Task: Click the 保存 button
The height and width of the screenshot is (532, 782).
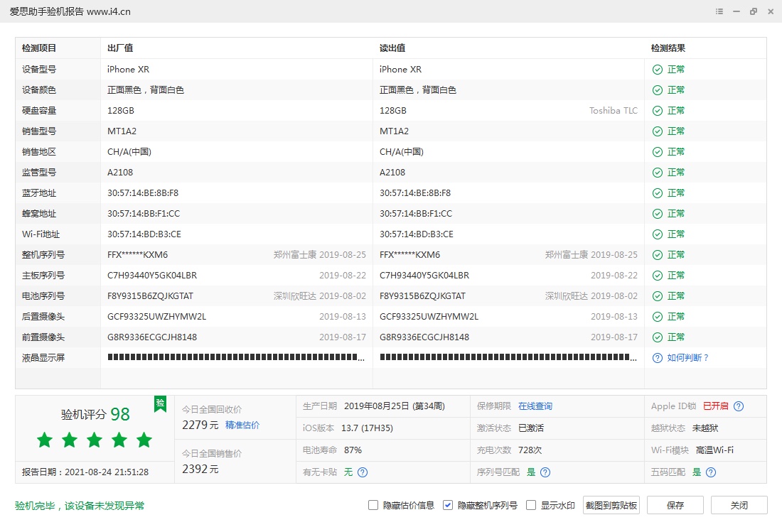Action: click(x=675, y=505)
